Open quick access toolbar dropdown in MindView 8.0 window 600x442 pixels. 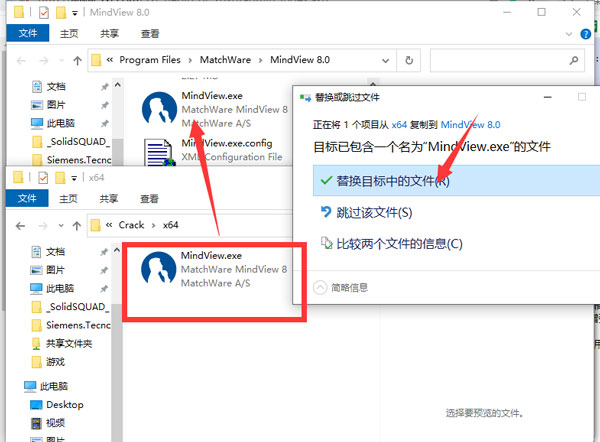(x=75, y=13)
